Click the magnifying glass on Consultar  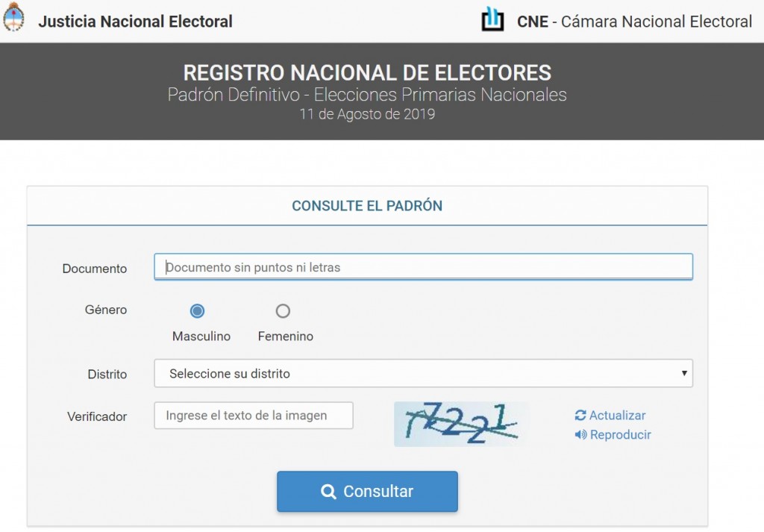[328, 492]
